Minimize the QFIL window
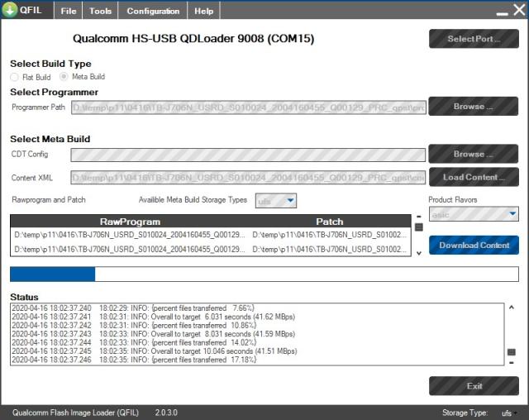Image resolution: width=529 pixels, height=420 pixels. point(502,13)
